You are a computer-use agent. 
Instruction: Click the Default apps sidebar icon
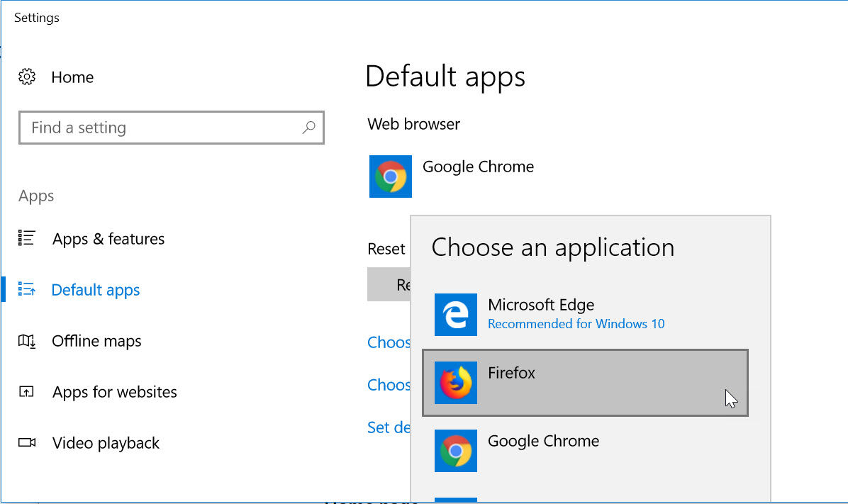coord(26,289)
